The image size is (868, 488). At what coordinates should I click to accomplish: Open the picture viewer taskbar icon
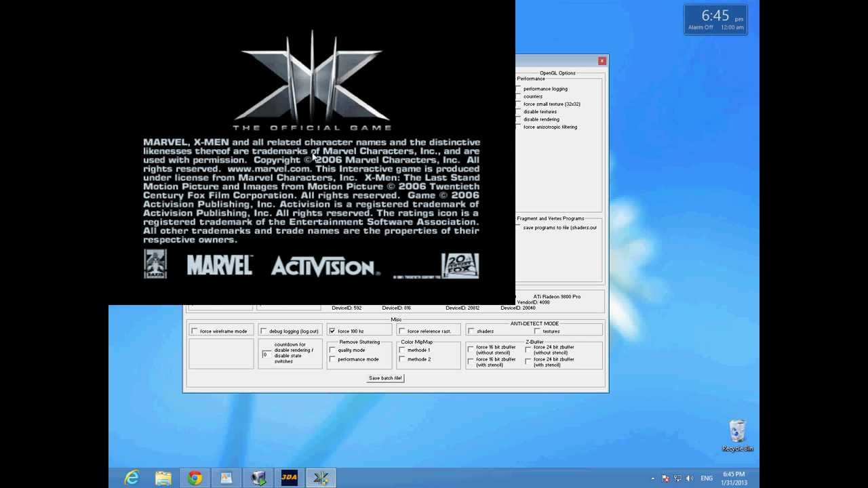(x=226, y=478)
